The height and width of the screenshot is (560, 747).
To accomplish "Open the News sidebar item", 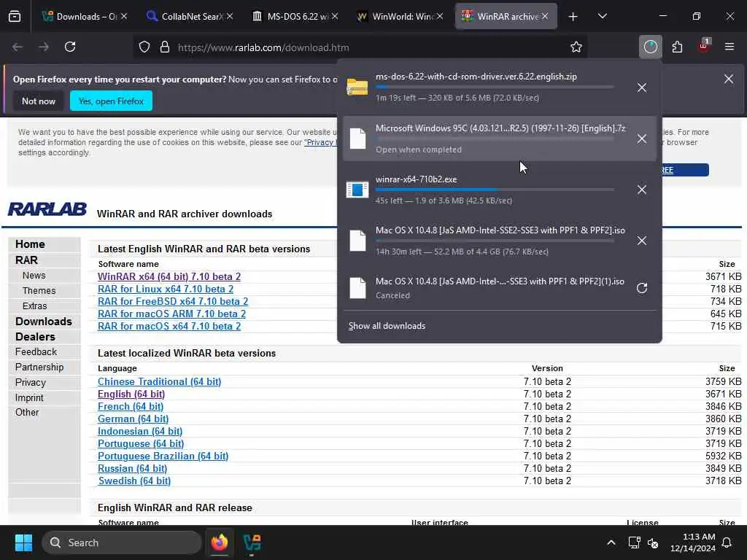I will [34, 276].
